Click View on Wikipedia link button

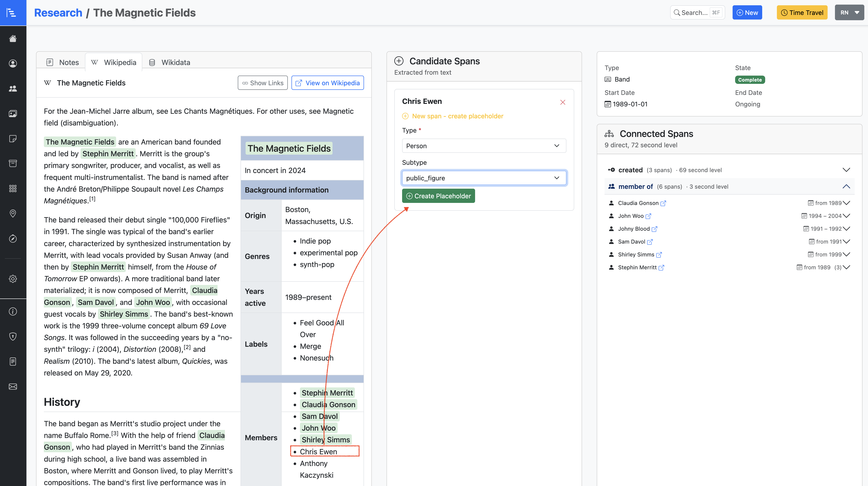tap(327, 83)
